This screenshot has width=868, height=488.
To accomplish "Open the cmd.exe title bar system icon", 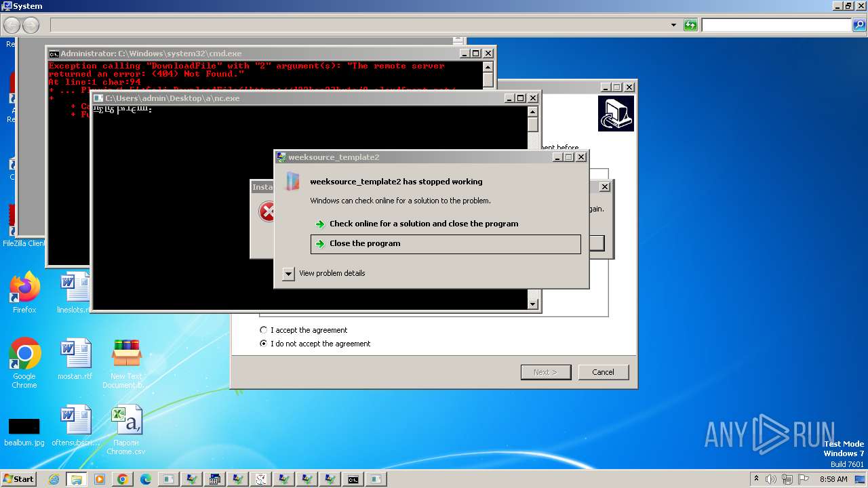I will pyautogui.click(x=54, y=54).
